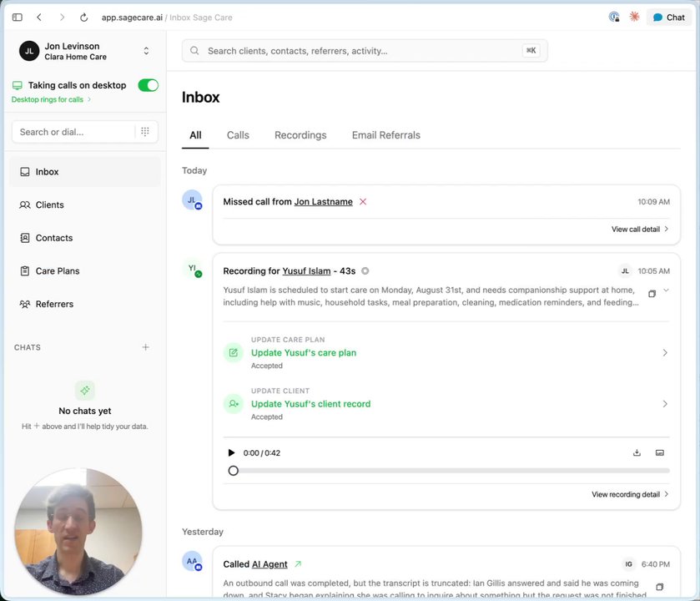Download the Yusuf Islam recording
The image size is (700, 601).
click(637, 452)
